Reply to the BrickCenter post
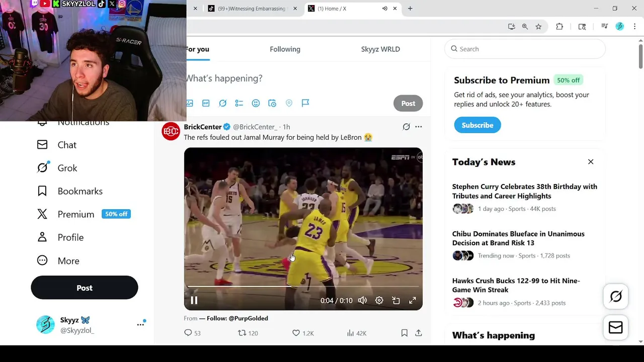 click(192, 333)
